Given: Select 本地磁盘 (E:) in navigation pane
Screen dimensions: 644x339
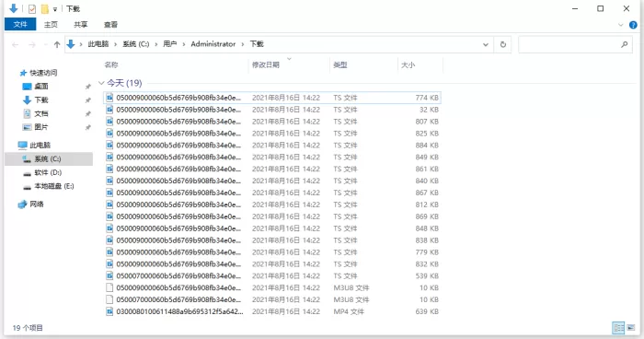Looking at the screenshot, I should point(53,186).
